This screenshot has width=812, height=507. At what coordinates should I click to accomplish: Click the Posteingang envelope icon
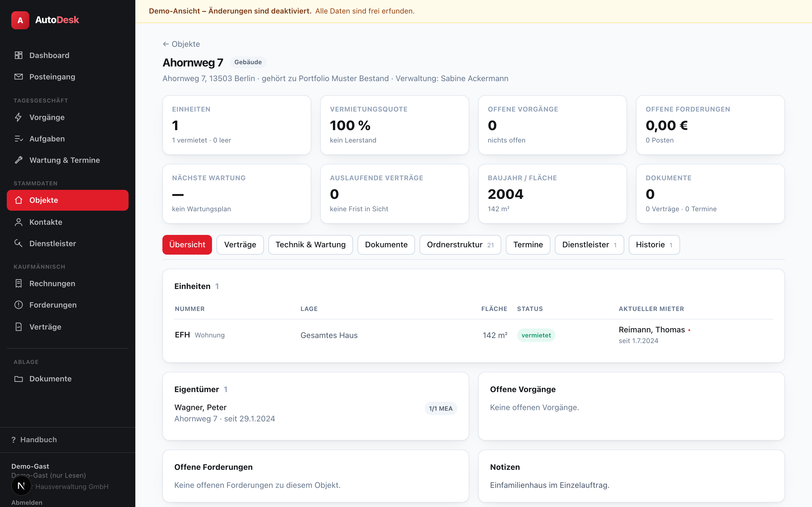click(x=18, y=77)
